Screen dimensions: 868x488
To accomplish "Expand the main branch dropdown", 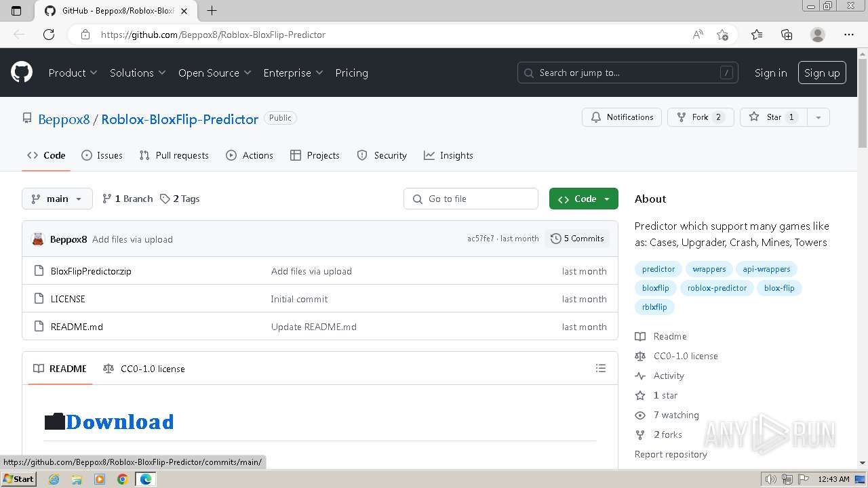I will tap(57, 199).
